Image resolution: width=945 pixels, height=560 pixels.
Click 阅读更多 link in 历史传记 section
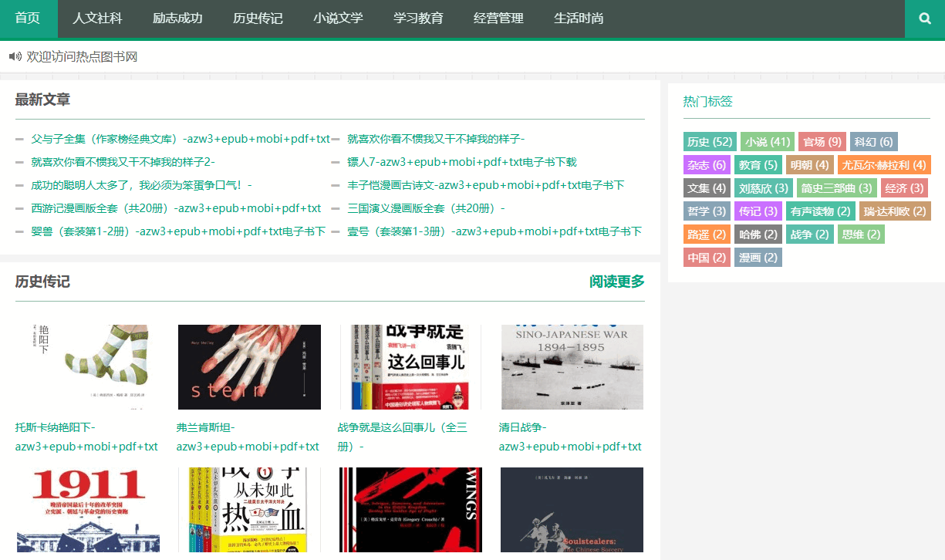coord(616,282)
